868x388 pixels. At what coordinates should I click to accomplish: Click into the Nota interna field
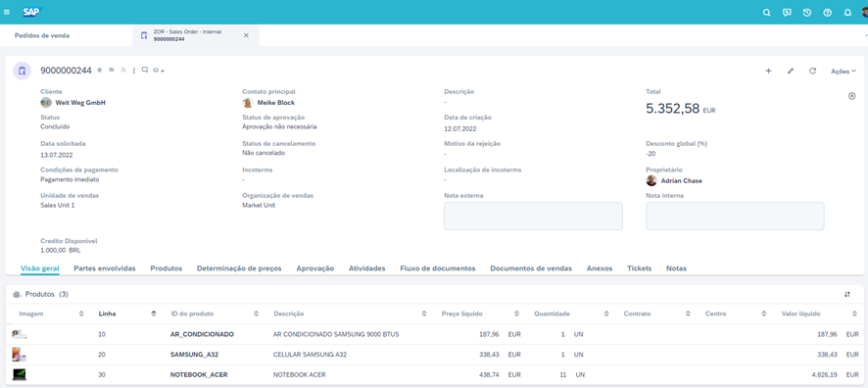(x=735, y=216)
